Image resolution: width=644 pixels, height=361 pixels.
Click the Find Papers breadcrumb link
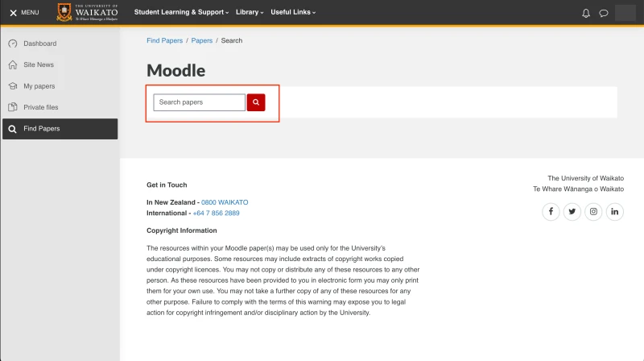(165, 41)
